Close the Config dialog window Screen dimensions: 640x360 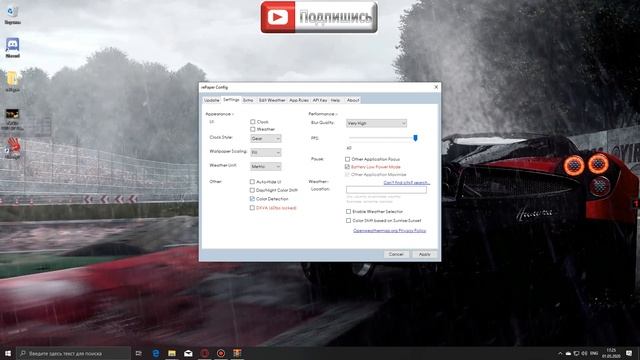(436, 87)
